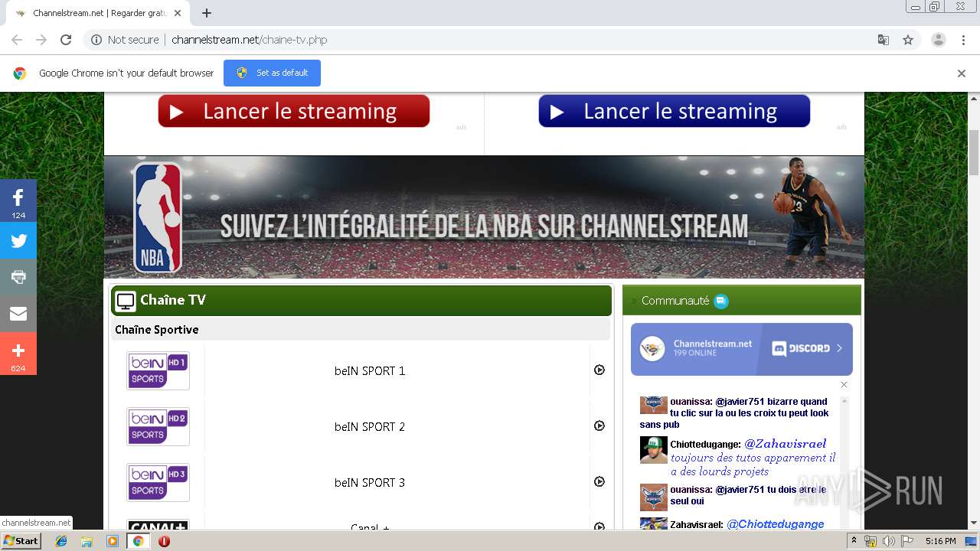Launch Internet Explorer from taskbar
Viewport: 980px width, 551px height.
(61, 541)
